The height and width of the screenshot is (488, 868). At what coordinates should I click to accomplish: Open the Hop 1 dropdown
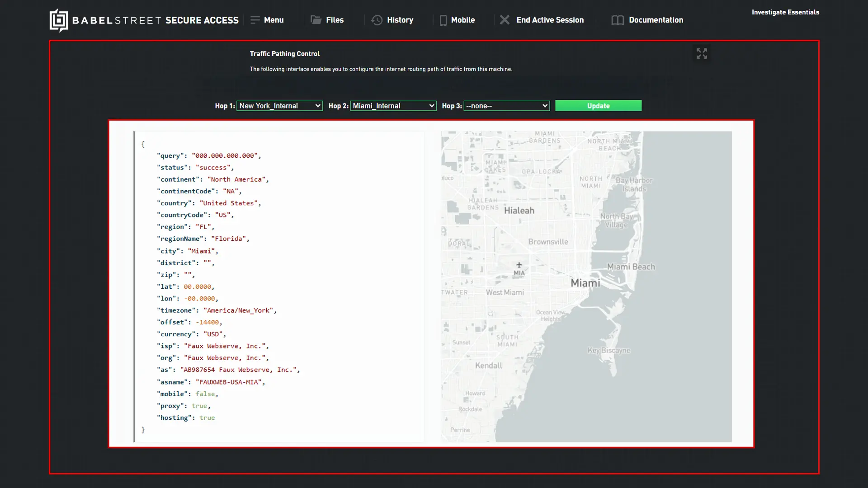pyautogui.click(x=279, y=106)
